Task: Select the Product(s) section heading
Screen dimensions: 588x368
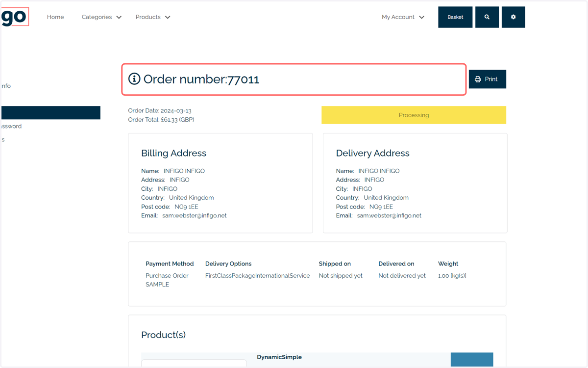Action: pyautogui.click(x=163, y=335)
